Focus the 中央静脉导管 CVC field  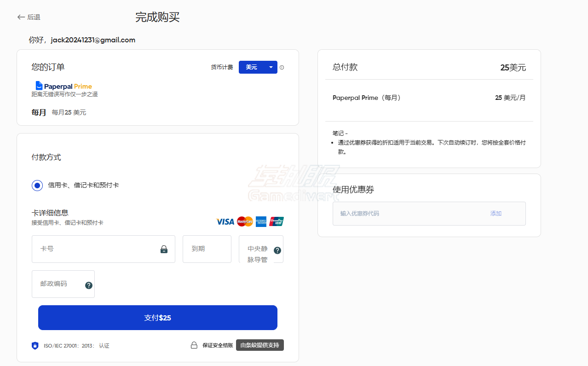(261, 249)
